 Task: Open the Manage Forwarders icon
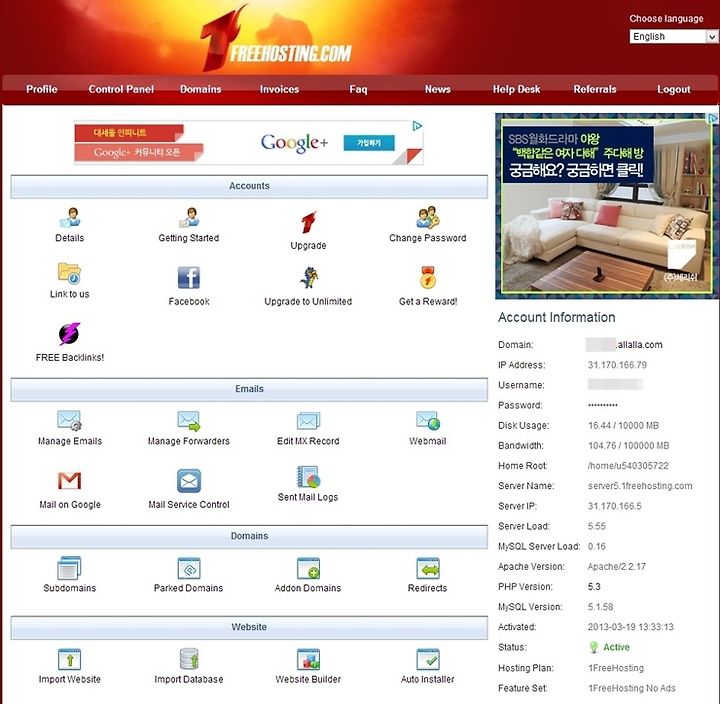(x=189, y=420)
